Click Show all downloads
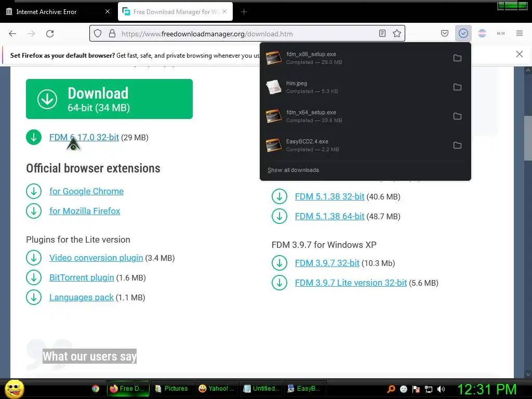532x399 pixels. click(293, 170)
